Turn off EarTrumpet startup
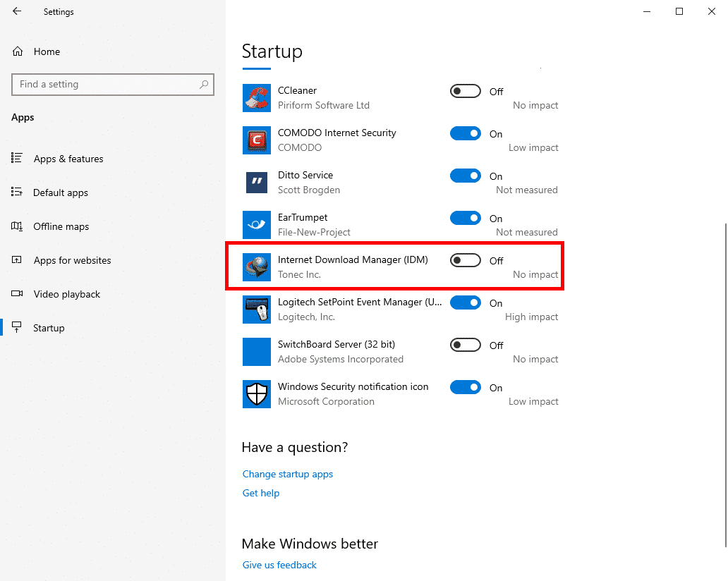This screenshot has height=581, width=728. [x=465, y=218]
